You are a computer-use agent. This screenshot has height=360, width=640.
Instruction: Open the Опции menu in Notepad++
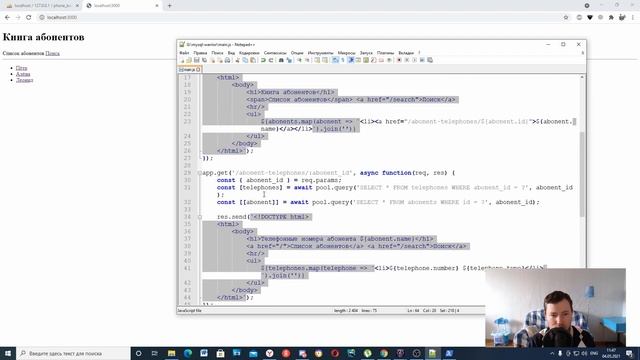297,53
